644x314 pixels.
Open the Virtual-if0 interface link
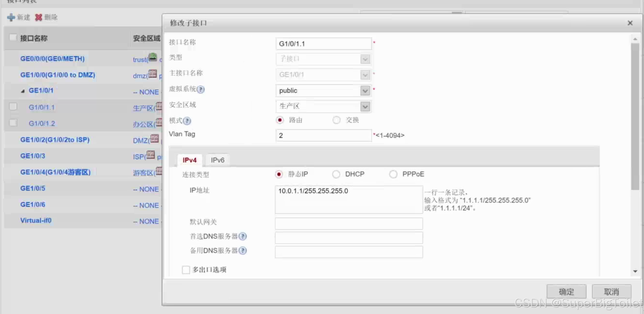[36, 221]
